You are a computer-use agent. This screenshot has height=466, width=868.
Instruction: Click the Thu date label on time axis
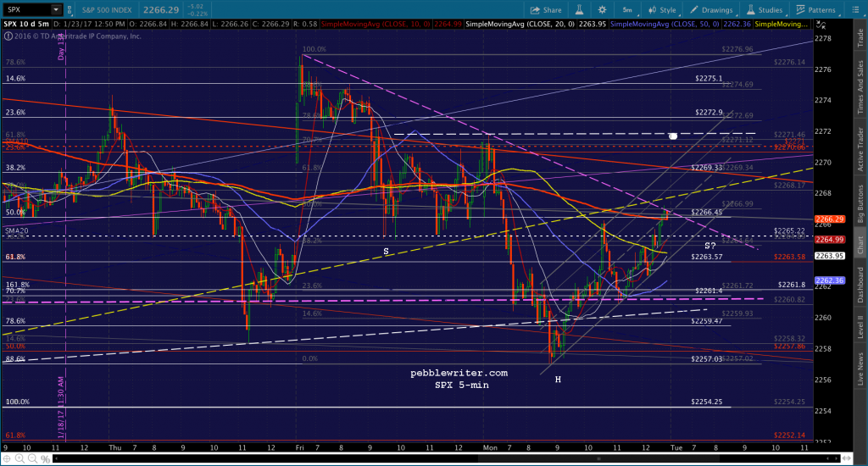[x=115, y=447]
